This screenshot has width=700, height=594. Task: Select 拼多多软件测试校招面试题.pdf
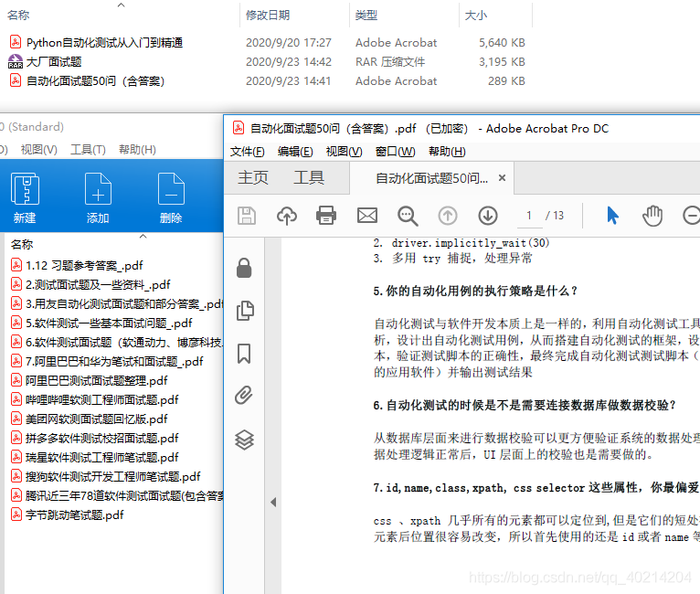point(101,439)
